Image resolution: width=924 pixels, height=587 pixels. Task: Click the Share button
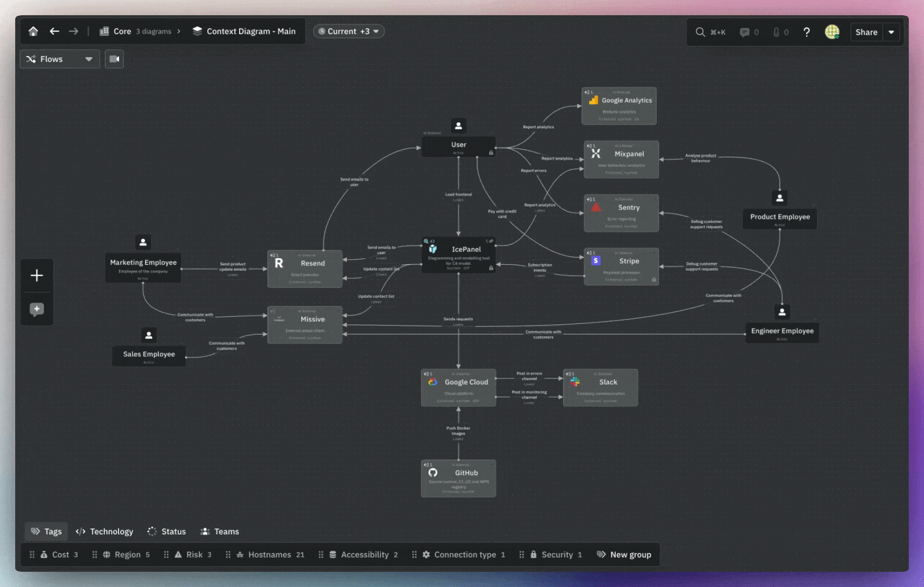(866, 32)
